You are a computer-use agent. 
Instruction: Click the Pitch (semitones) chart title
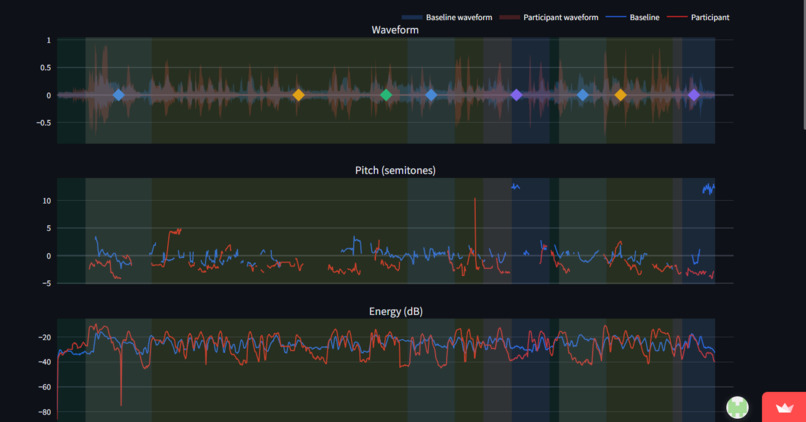tap(395, 170)
